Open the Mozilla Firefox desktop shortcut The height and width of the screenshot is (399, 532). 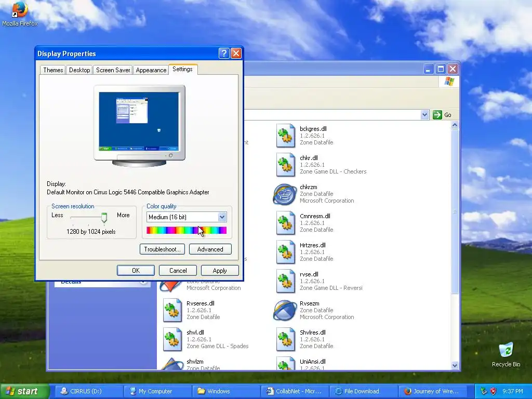click(x=19, y=14)
